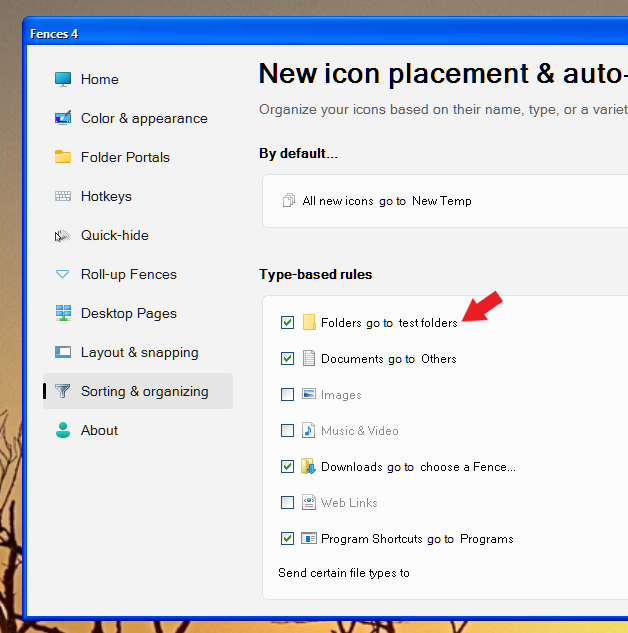Click "Program Shortcuts" rule label
The height and width of the screenshot is (633, 628).
click(x=372, y=539)
